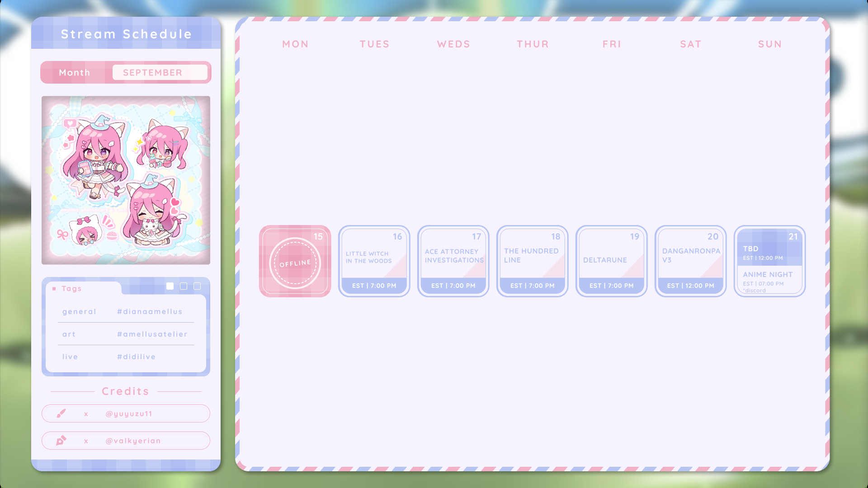
Task: Click the paintbrush icon in Credits
Action: pos(61,413)
